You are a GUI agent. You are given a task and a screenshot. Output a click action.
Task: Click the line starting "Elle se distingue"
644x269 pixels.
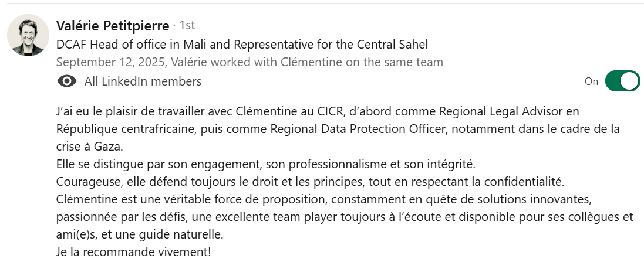tap(265, 164)
